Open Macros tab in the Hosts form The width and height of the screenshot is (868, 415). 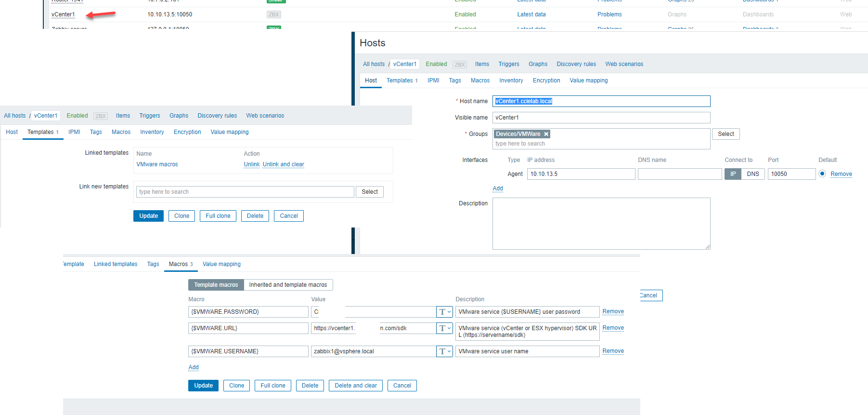pos(480,80)
